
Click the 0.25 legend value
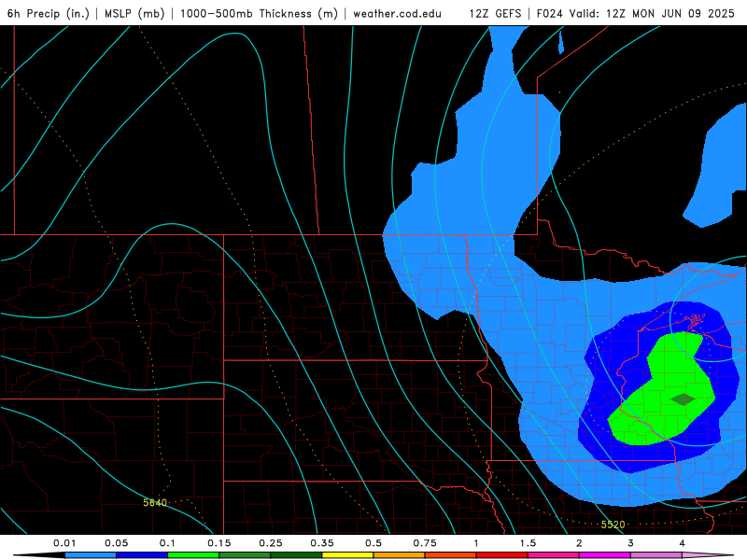pos(271,543)
